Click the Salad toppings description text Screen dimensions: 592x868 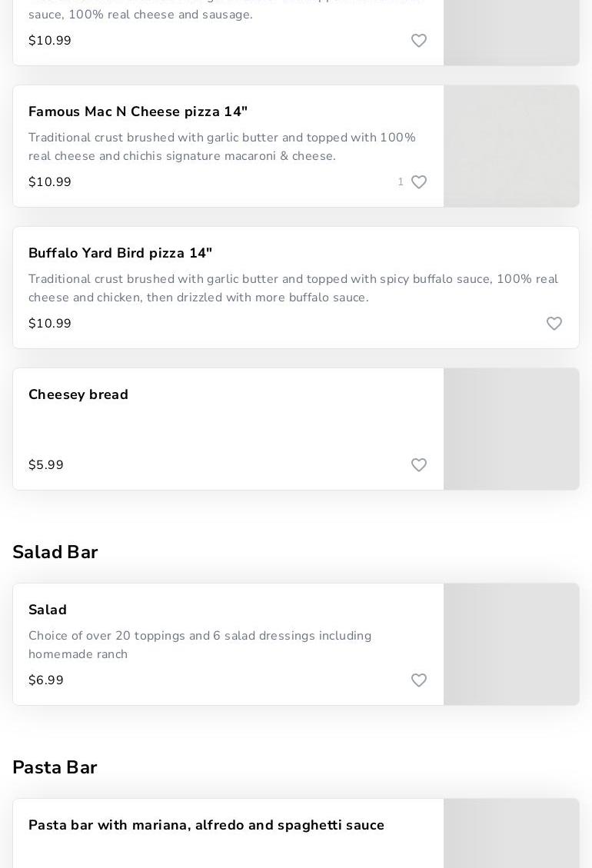[x=200, y=645]
